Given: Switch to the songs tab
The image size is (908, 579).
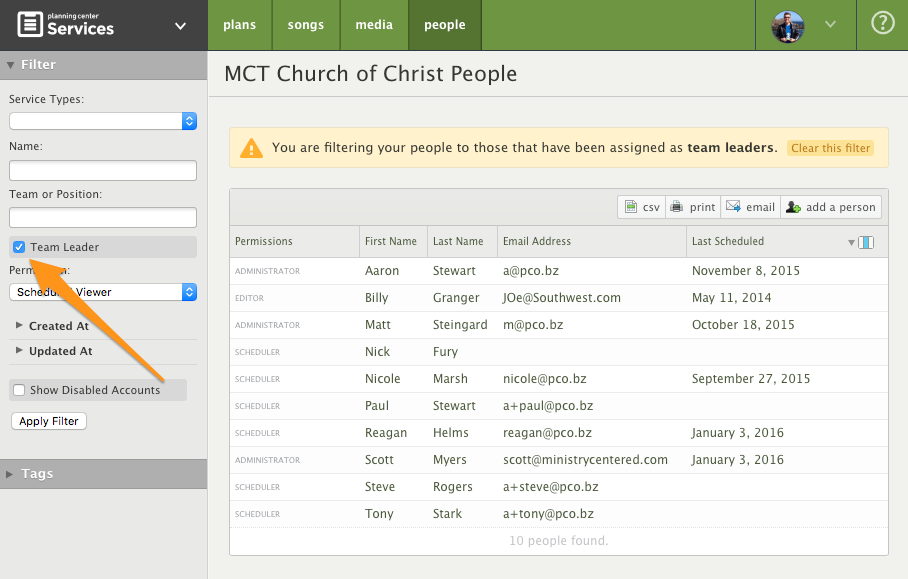Looking at the screenshot, I should coord(306,24).
